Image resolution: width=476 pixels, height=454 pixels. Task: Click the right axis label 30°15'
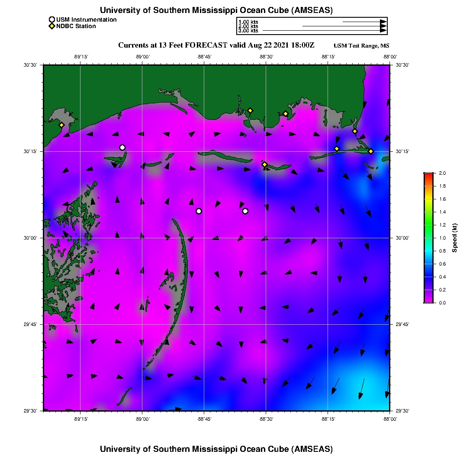(402, 151)
